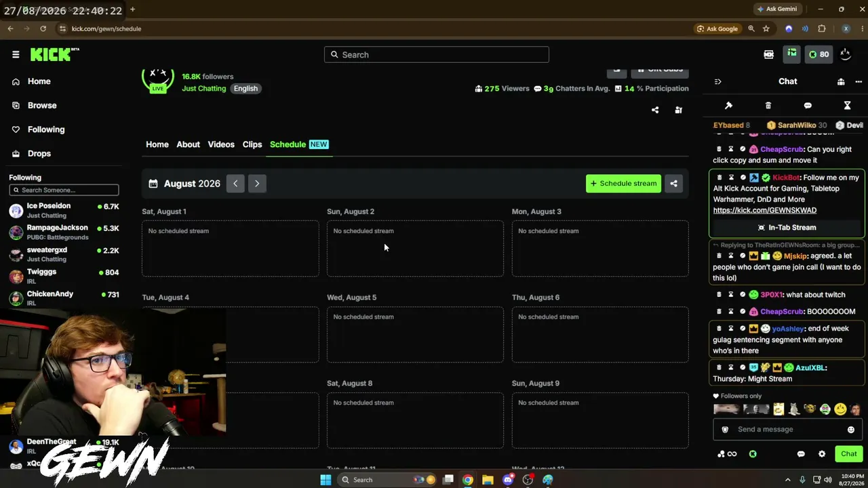
Task: Open File Explorer from the taskbar
Action: [488, 480]
